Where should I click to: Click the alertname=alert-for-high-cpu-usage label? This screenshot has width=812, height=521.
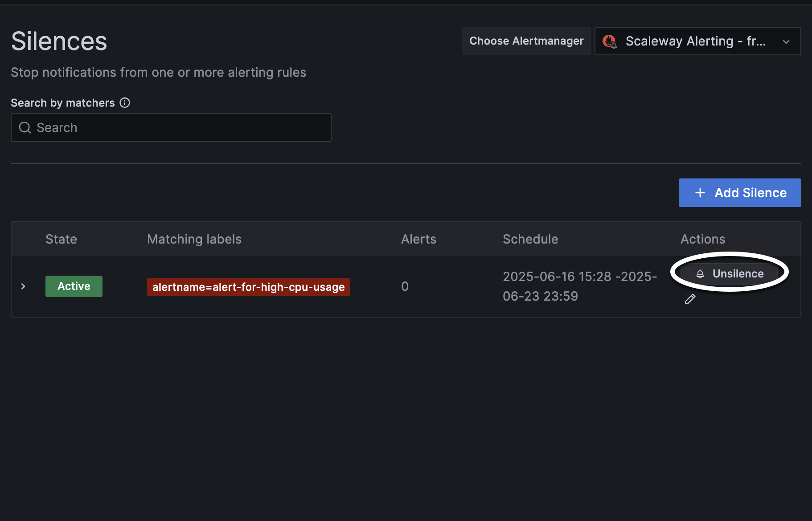point(248,287)
